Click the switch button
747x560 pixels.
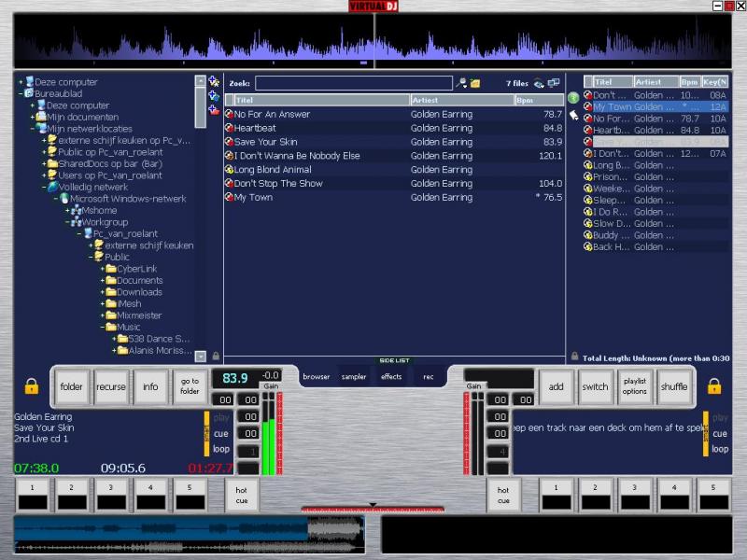click(595, 386)
